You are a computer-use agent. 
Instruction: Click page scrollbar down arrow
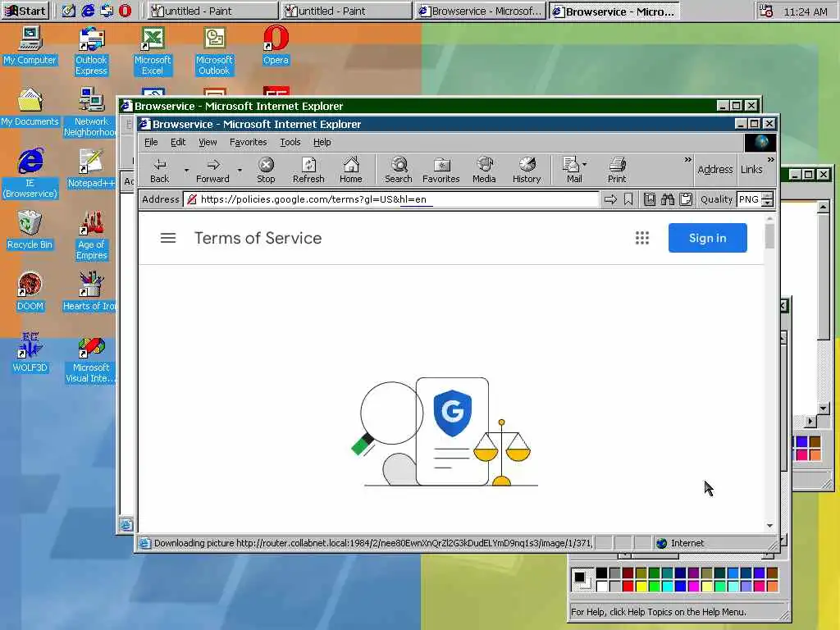pos(769,526)
